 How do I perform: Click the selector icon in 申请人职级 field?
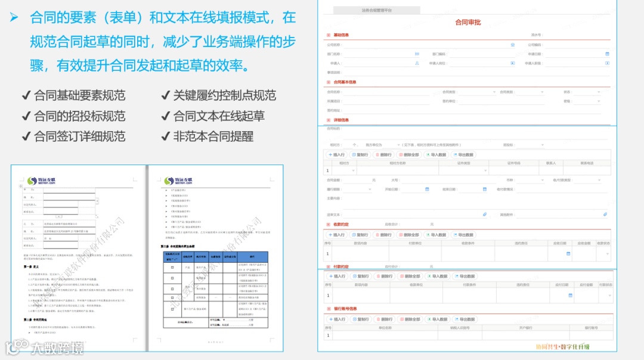point(607,63)
